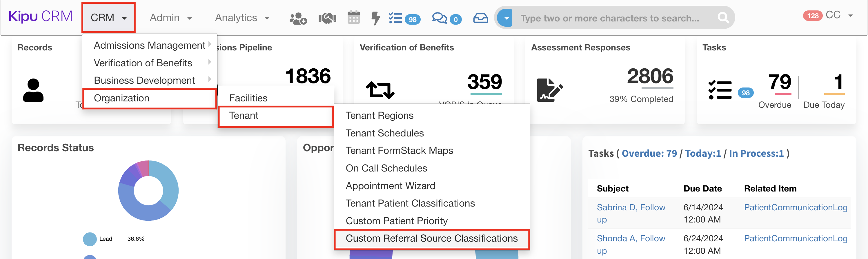Click the Lead legend color swatch
Screen dimensions: 868x259
coord(90,239)
